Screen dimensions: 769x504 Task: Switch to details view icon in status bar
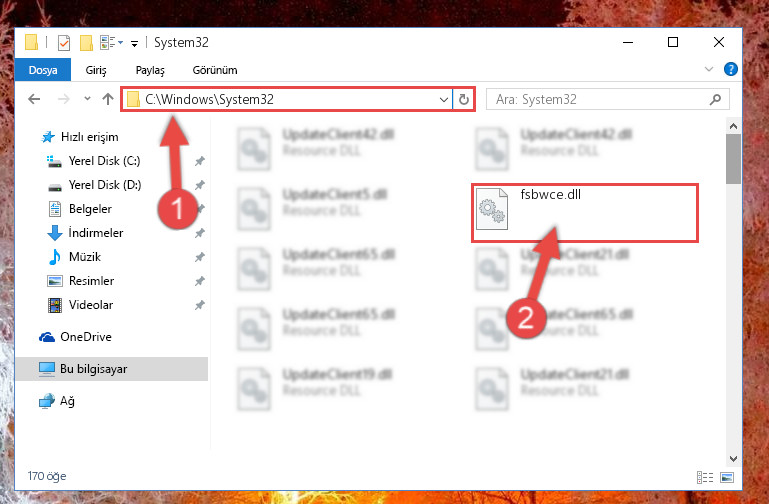tap(705, 477)
